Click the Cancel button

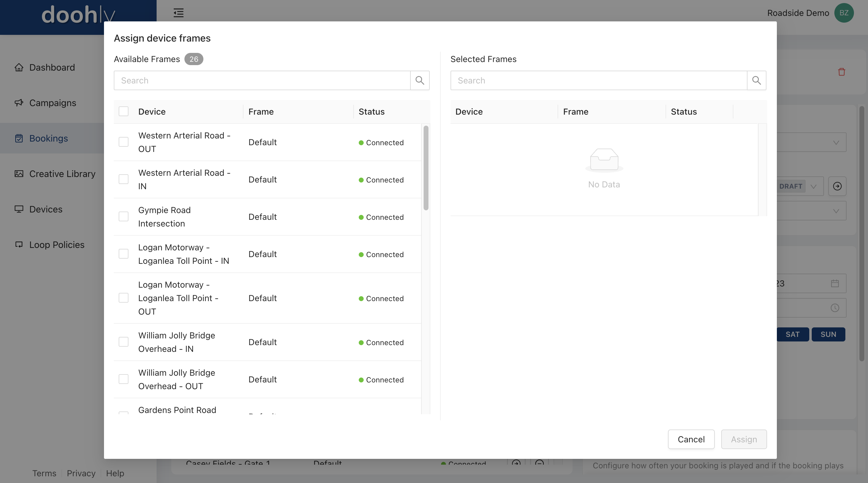[691, 439]
